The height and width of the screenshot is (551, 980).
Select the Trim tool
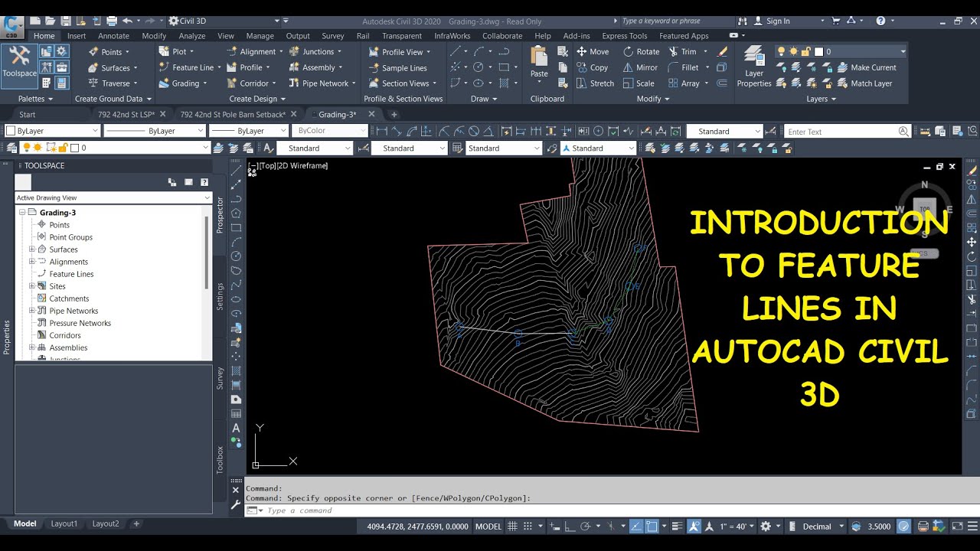click(x=682, y=51)
